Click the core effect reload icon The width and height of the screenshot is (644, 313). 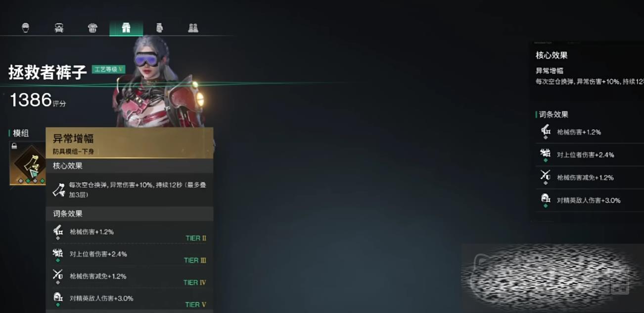pyautogui.click(x=59, y=189)
